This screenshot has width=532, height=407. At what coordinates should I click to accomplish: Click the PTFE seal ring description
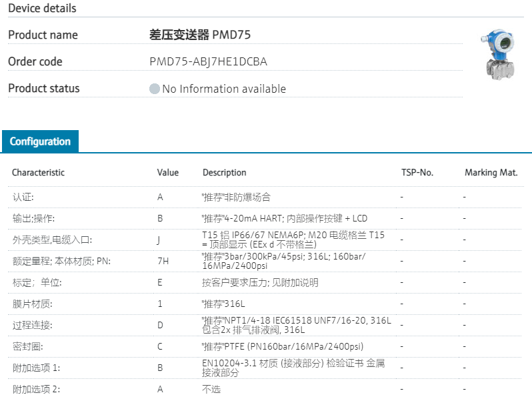(x=283, y=346)
